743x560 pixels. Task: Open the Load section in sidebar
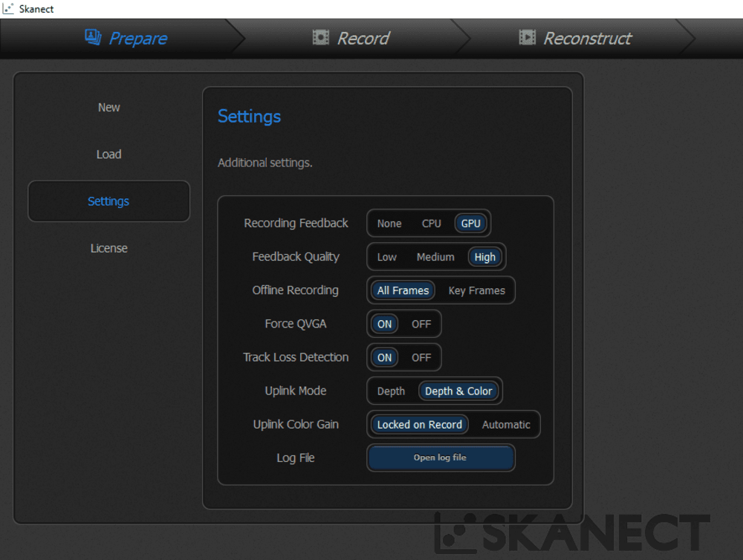click(x=109, y=154)
